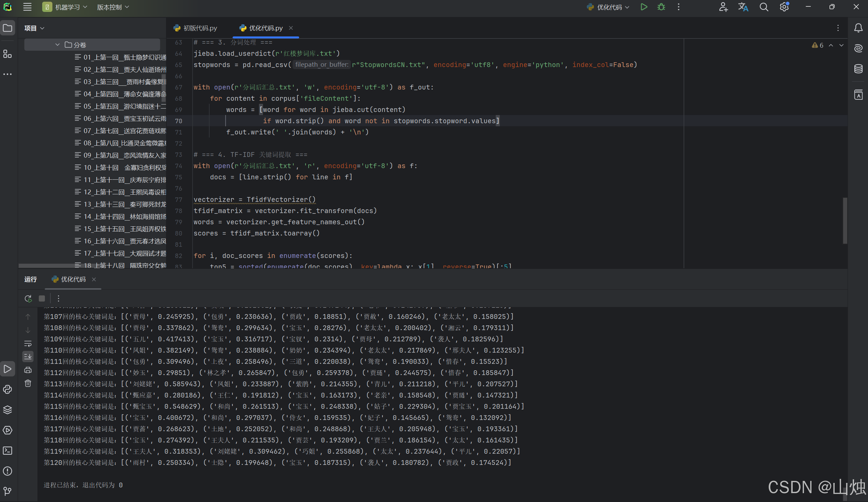
Task: Show more tool windows ellipsis
Action: pyautogui.click(x=7, y=74)
